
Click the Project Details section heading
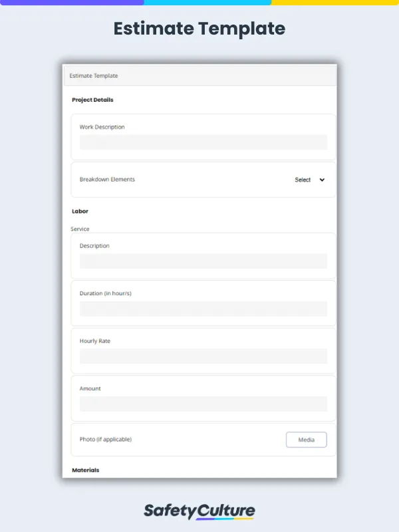tap(92, 100)
